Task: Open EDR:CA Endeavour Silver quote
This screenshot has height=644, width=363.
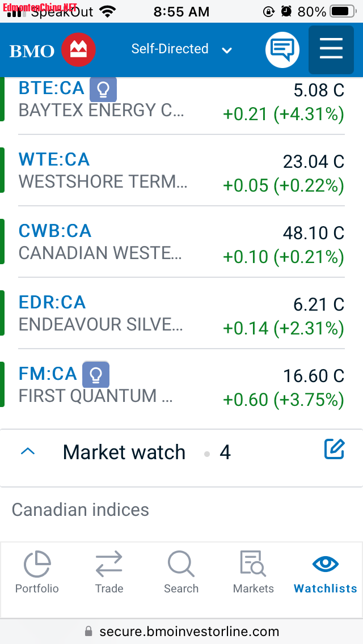Action: [x=181, y=313]
